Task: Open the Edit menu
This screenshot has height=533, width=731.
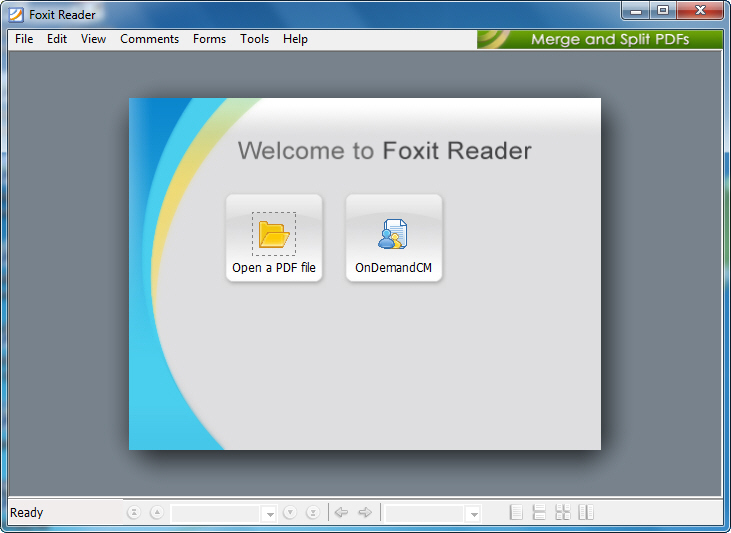Action: [x=57, y=39]
